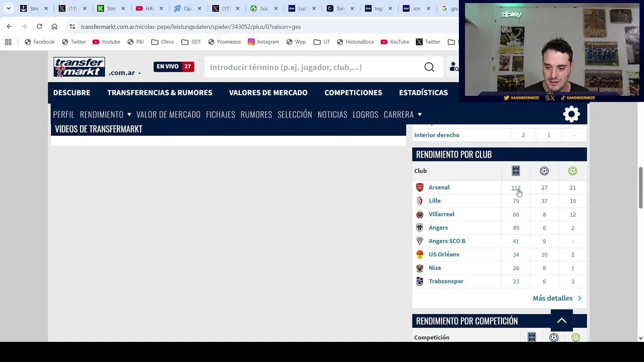The height and width of the screenshot is (362, 644).
Task: Open the Transfermarkt logo home link
Action: pyautogui.click(x=79, y=67)
